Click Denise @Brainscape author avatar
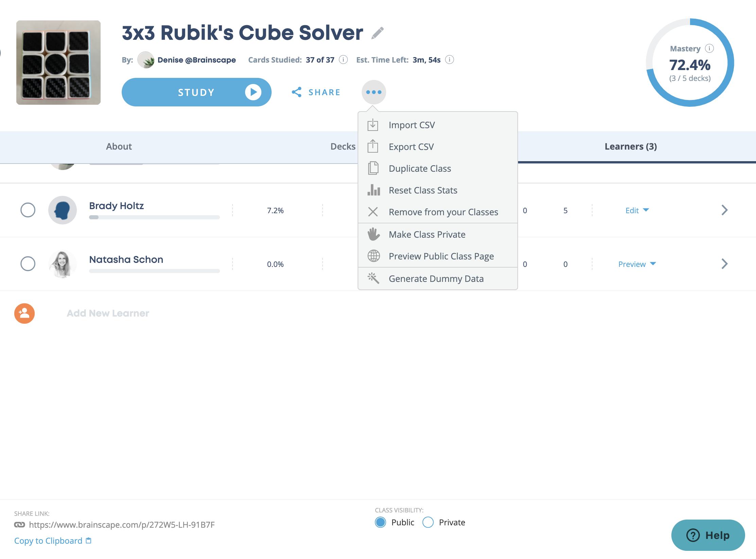Screen dimensions: 756x559 (x=146, y=60)
